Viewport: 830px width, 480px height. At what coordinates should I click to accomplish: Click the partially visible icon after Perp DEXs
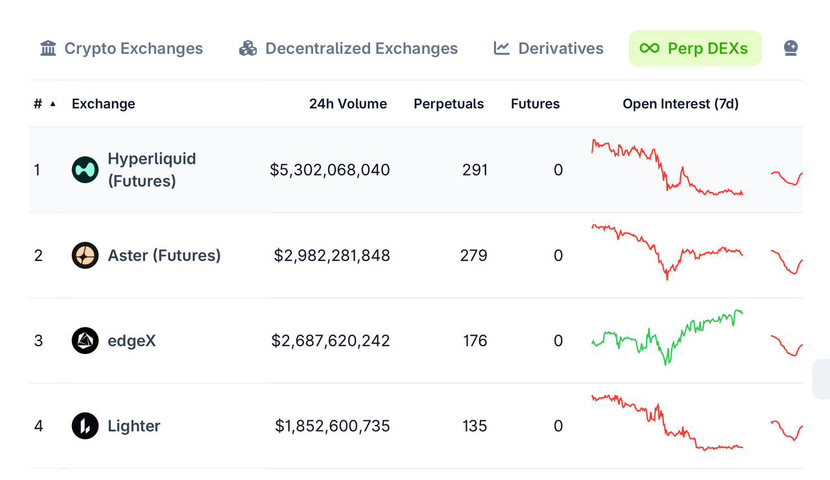791,48
